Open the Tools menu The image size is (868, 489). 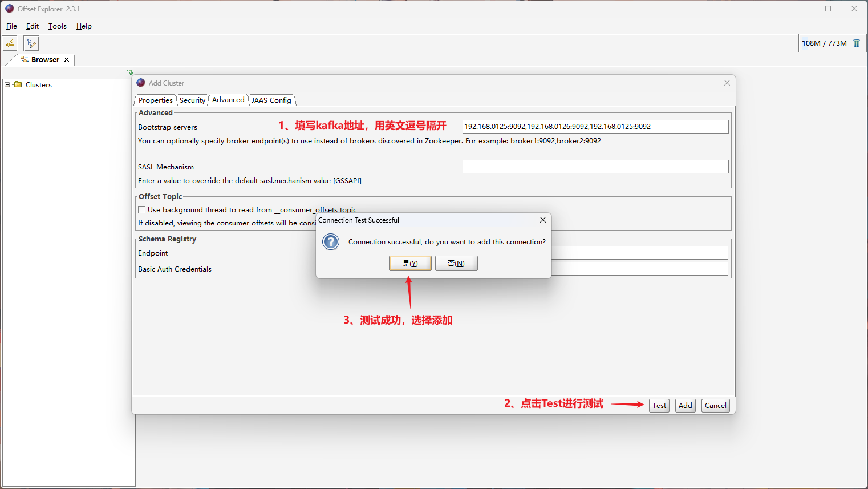pos(58,26)
